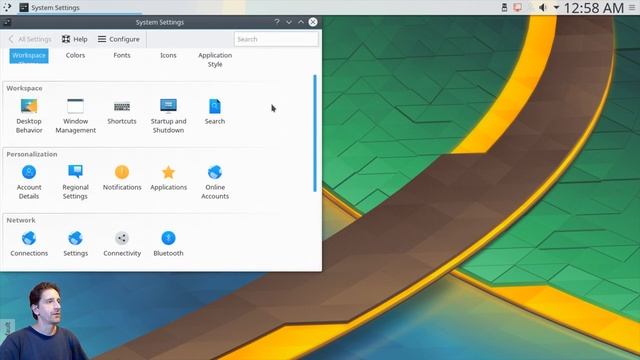Screen dimensions: 640x360
Task: Open Application Style settings
Action: (x=215, y=60)
